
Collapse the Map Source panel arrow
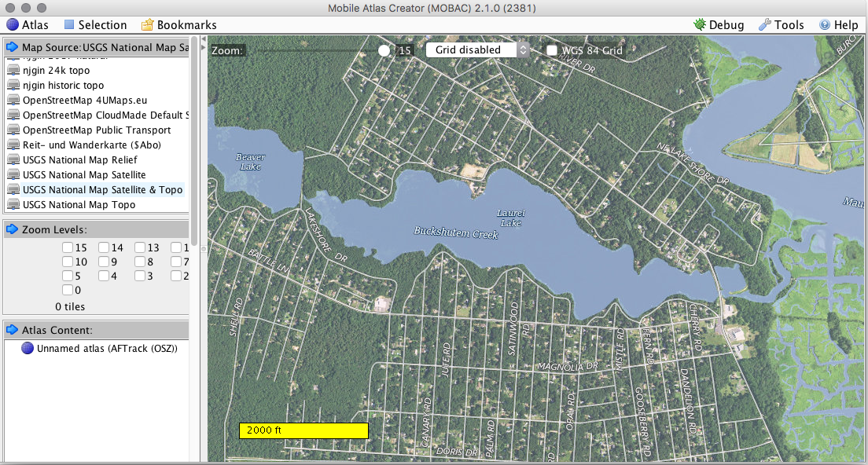click(x=12, y=48)
